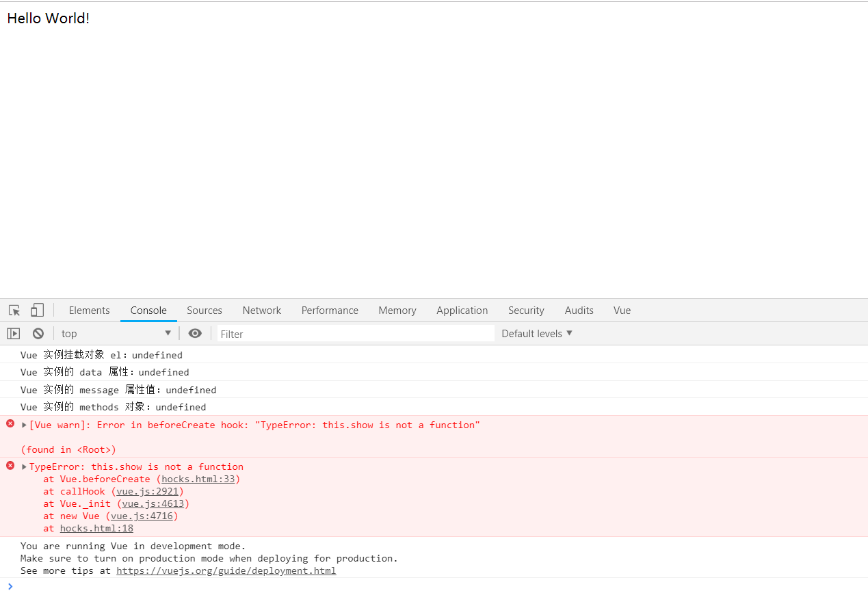Open the Audits tab
Image resolution: width=868 pixels, height=606 pixels.
tap(579, 311)
